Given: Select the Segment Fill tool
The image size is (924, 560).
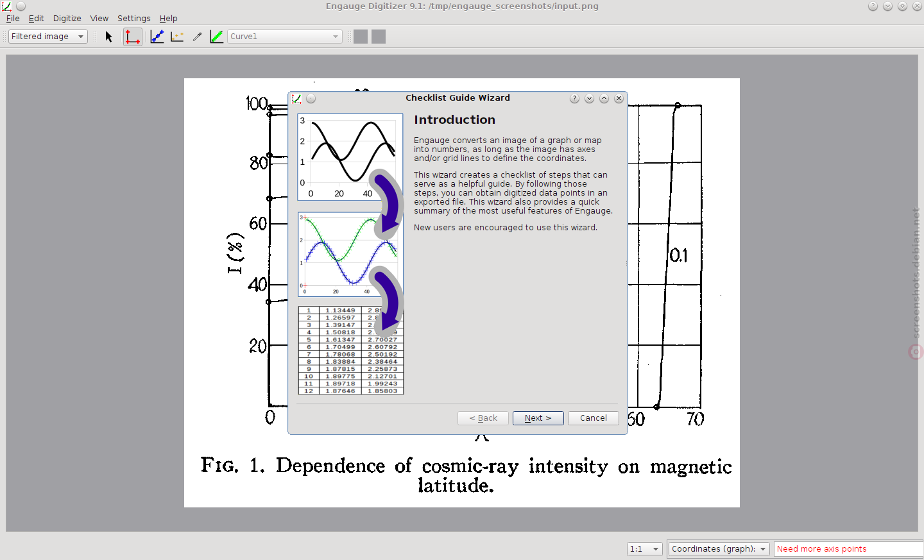Looking at the screenshot, I should coord(217,37).
